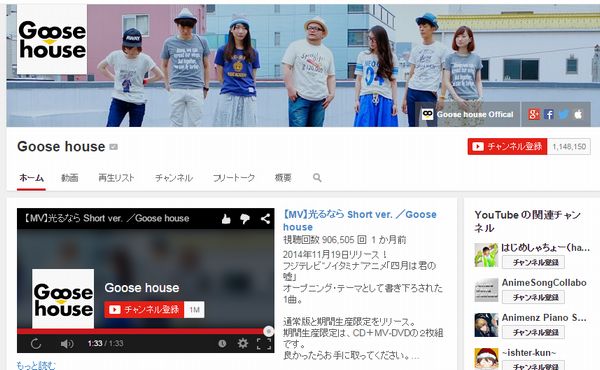The image size is (600, 370).
Task: Like the video with the thumbs-up icon
Action: pos(226,219)
